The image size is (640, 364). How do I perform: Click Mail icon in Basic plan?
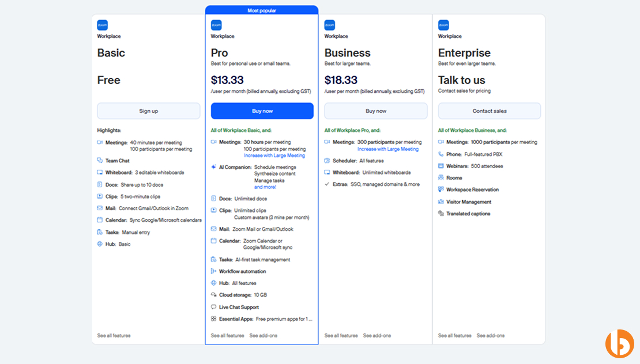point(100,208)
